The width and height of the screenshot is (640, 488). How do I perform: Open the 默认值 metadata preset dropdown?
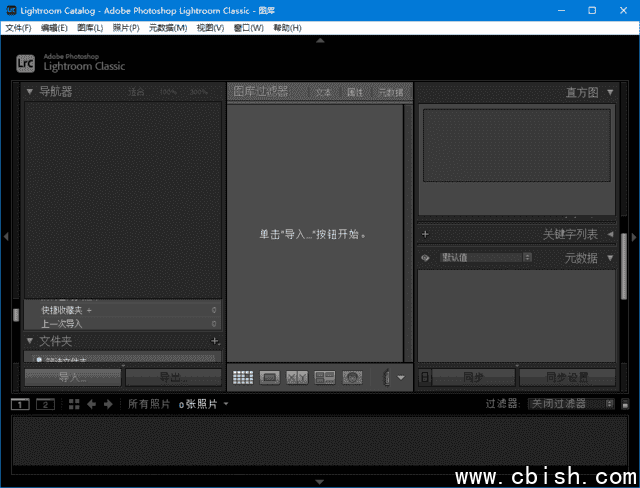point(486,257)
